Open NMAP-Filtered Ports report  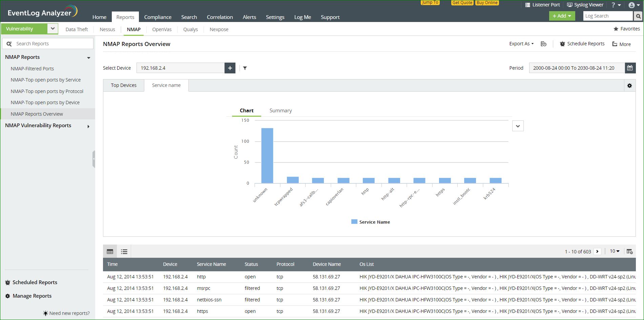[32, 69]
